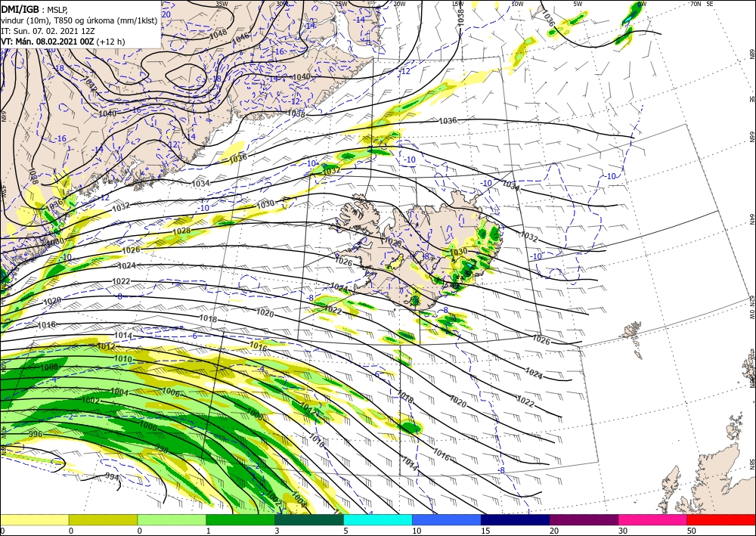Viewport: 756px width, 536px height.
Task: Click the "1042" isobar label
Action: [90, 84]
